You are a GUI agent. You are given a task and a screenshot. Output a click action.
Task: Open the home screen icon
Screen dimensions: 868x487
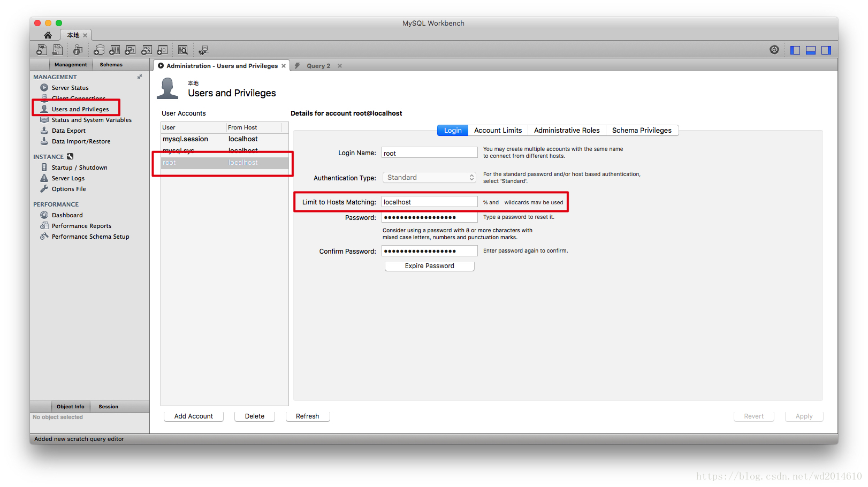(x=48, y=35)
